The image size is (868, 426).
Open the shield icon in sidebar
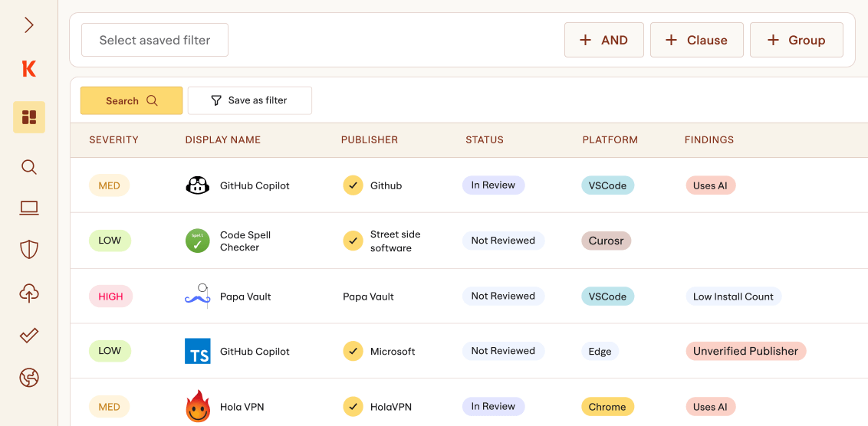tap(29, 250)
